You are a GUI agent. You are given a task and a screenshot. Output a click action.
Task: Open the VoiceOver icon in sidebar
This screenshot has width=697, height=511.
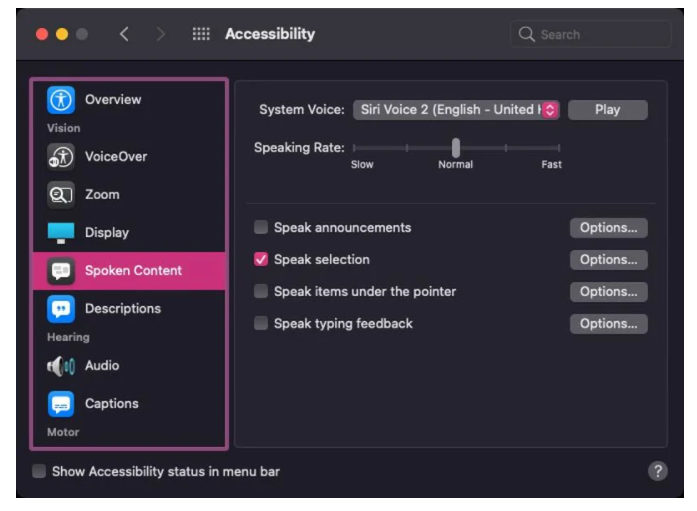click(x=61, y=157)
